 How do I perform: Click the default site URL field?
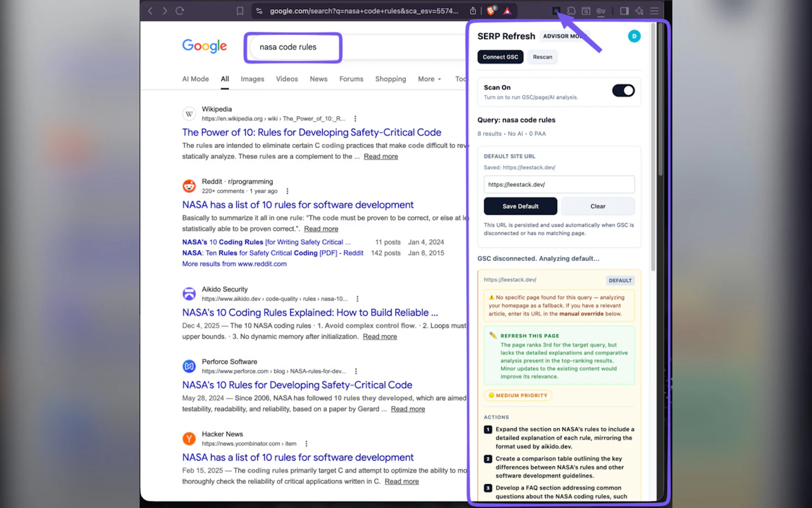[559, 184]
